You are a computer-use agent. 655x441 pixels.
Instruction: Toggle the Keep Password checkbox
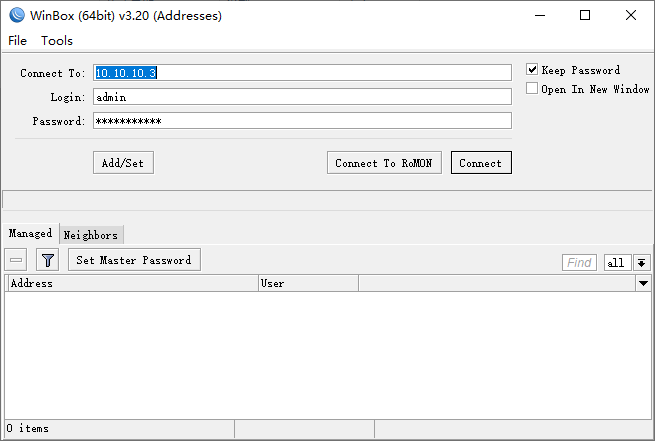tap(532, 69)
